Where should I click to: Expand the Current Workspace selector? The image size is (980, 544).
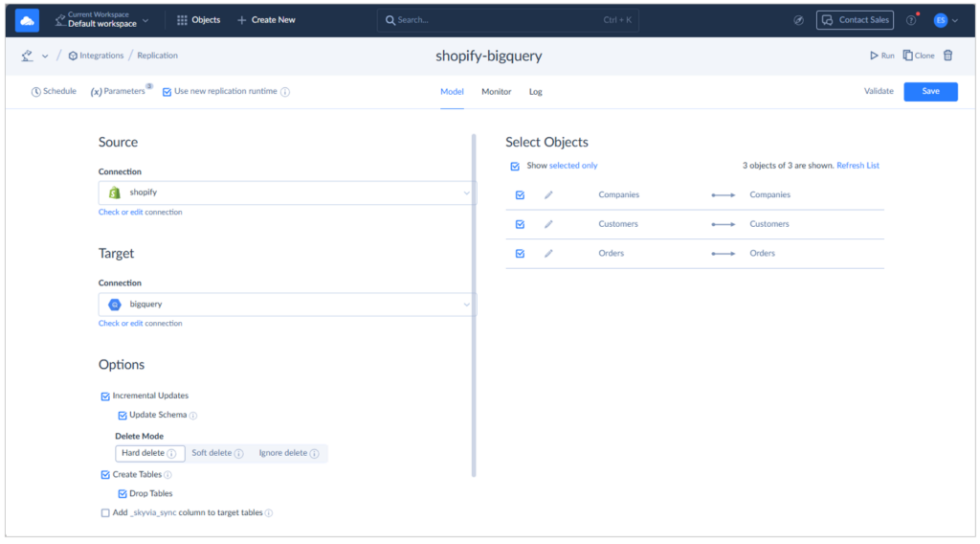coord(101,19)
